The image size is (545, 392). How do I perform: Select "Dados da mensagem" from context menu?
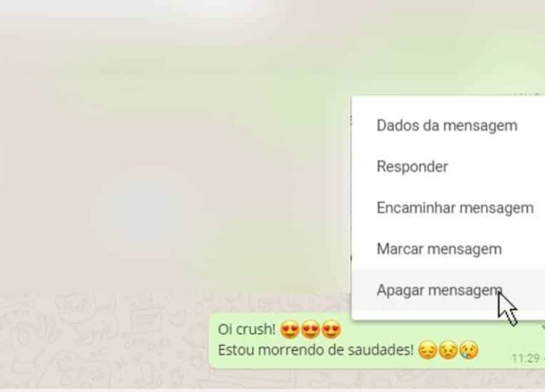point(449,125)
